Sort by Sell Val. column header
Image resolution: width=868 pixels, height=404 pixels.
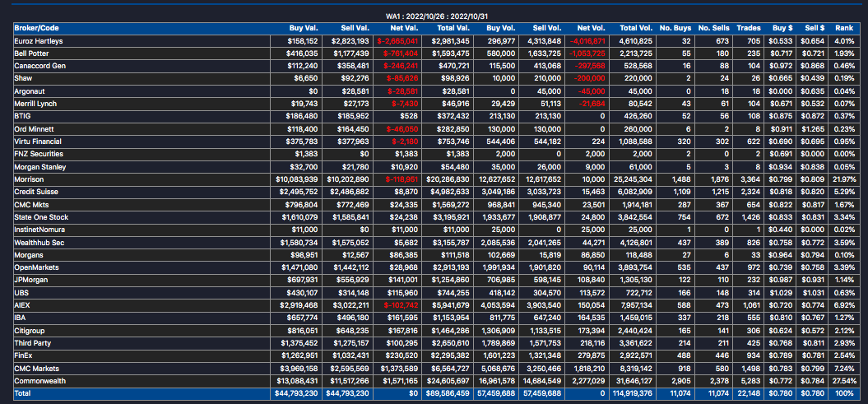[x=355, y=28]
